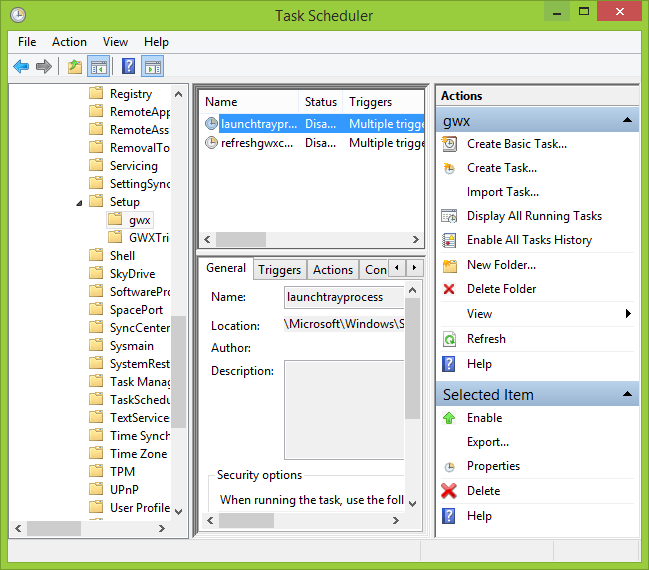Toggle the Show/Hide Console Tree toolbar icon

99,66
